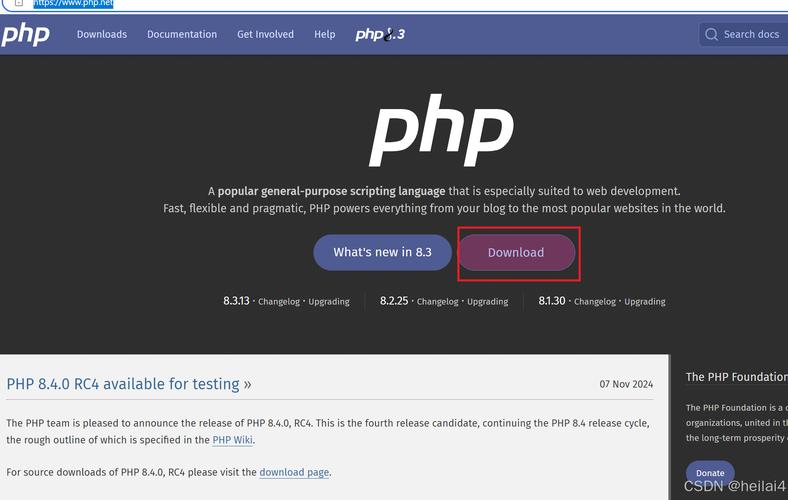Open the 8.3.13 Changelog link
This screenshot has width=788, height=500.
click(x=280, y=301)
